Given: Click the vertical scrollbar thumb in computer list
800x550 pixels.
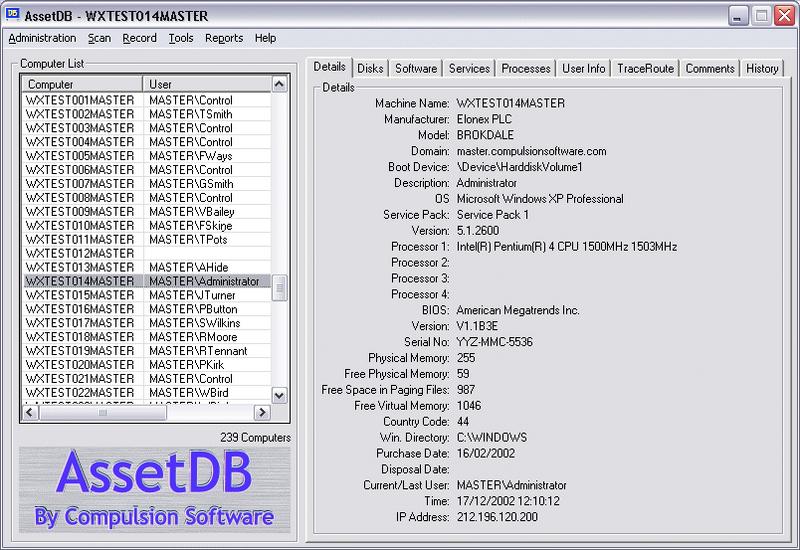Looking at the screenshot, I should tap(279, 288).
